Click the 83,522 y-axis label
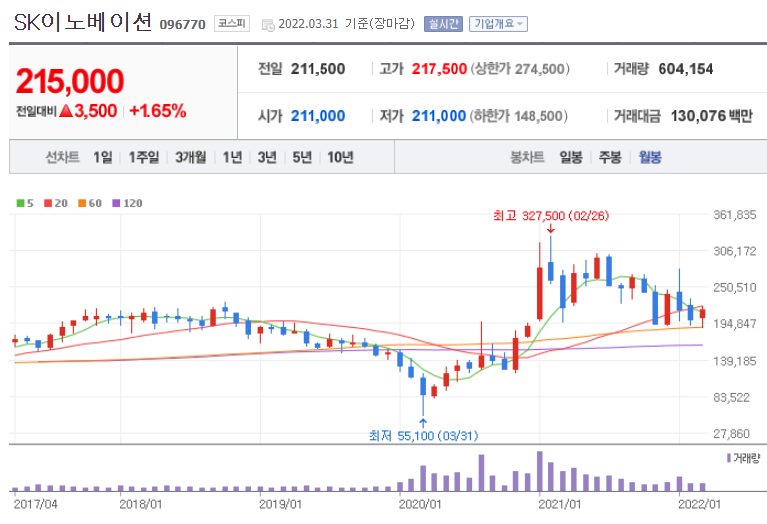This screenshot has height=524, width=767. pyautogui.click(x=731, y=397)
